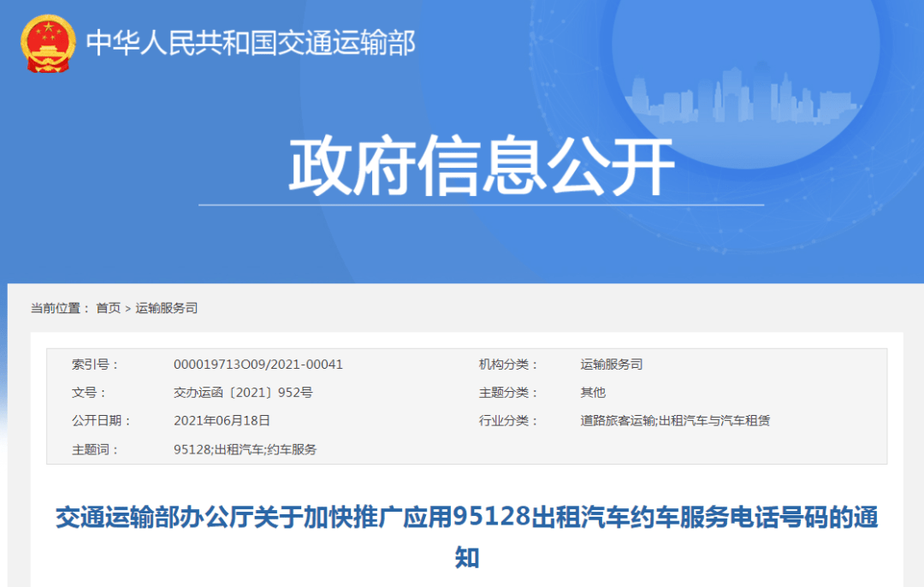Click the 索引号 label
This screenshot has width=924, height=587.
pos(95,365)
